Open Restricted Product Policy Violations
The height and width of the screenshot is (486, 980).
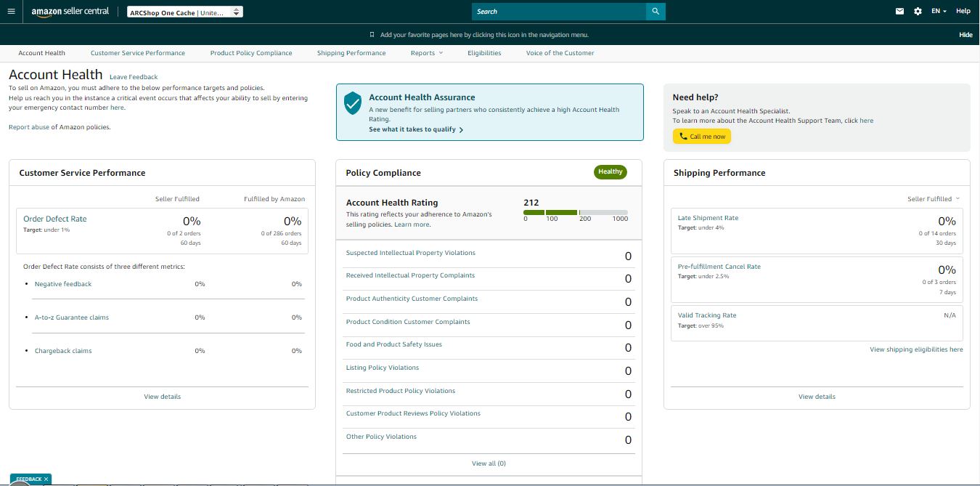click(401, 391)
